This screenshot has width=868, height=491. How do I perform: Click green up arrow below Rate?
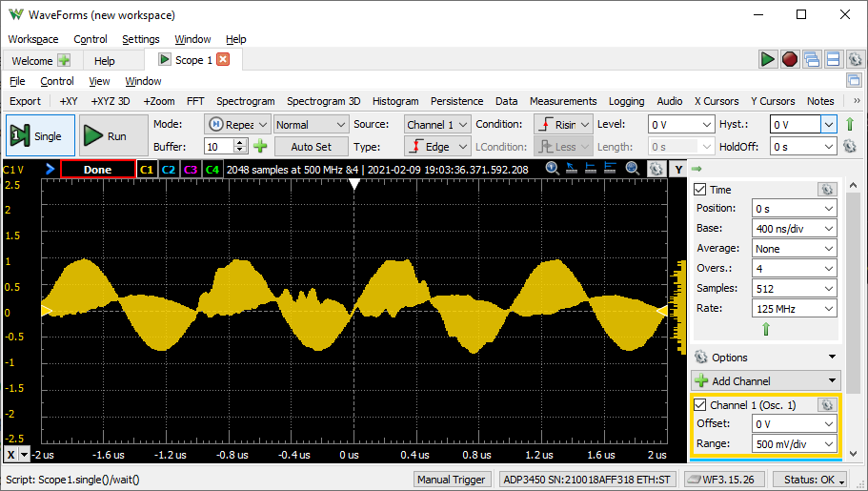(766, 329)
